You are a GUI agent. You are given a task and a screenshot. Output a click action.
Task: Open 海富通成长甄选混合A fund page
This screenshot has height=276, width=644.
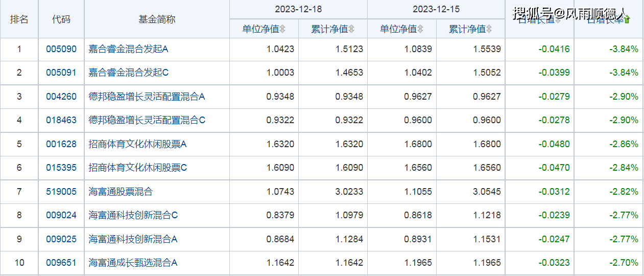pos(133,263)
